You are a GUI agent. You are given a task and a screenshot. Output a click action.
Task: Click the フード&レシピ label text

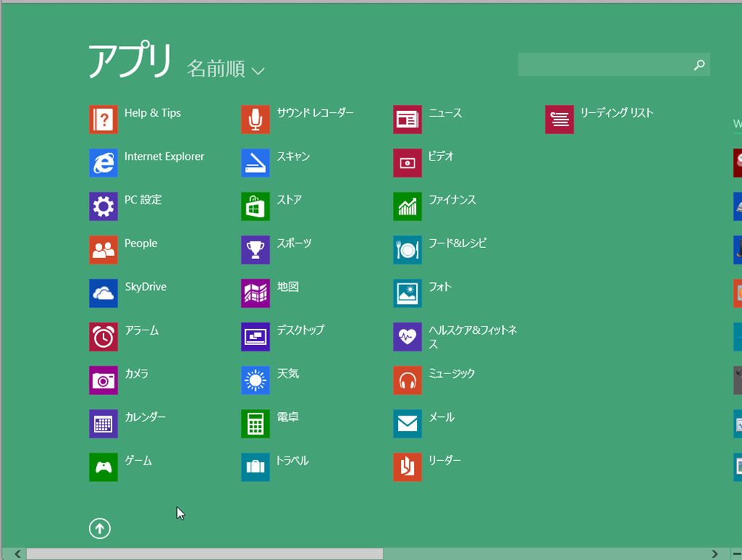[x=458, y=244]
